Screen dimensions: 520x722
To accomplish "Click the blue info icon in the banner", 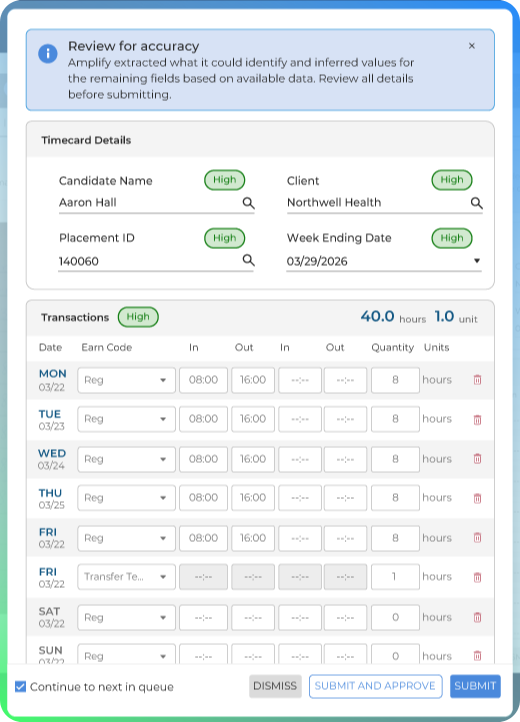I will tap(48, 53).
